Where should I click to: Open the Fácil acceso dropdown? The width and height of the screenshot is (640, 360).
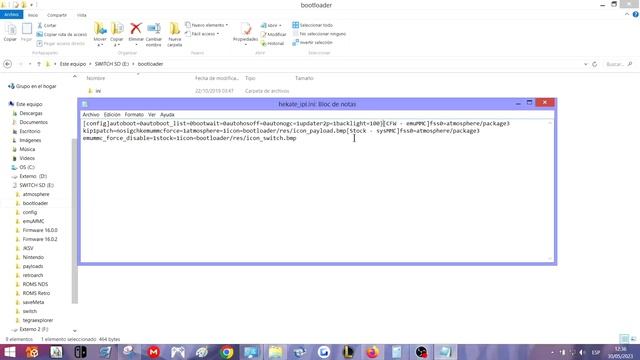[202, 34]
